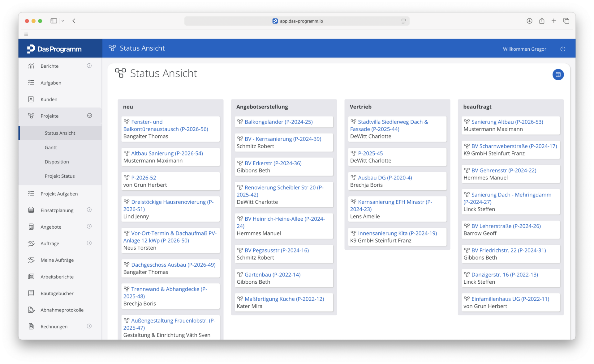
Task: Click Safari's download icon
Action: pos(529,21)
